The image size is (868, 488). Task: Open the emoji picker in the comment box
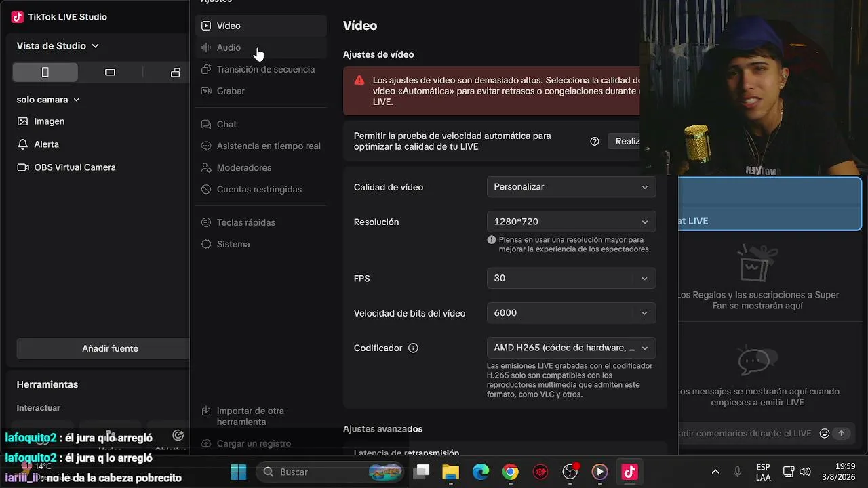click(x=825, y=433)
